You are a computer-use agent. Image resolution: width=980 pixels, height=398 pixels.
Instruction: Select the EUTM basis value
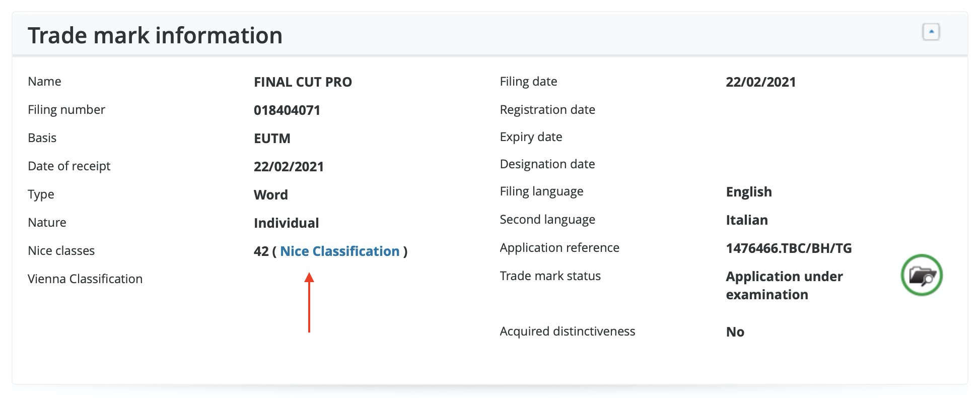(272, 139)
